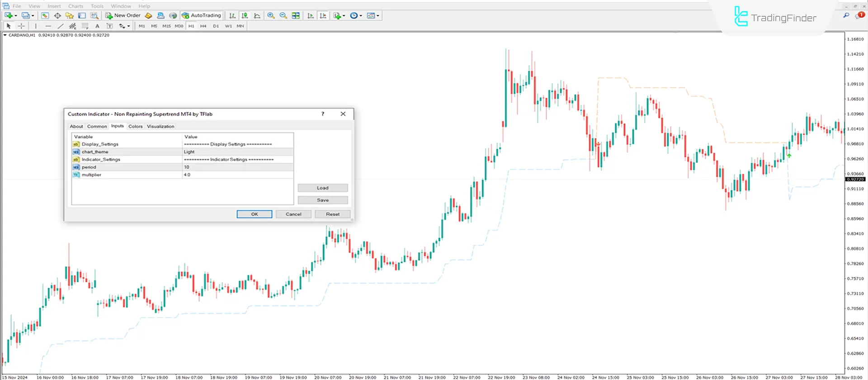Switch to the Colors tab

(135, 127)
